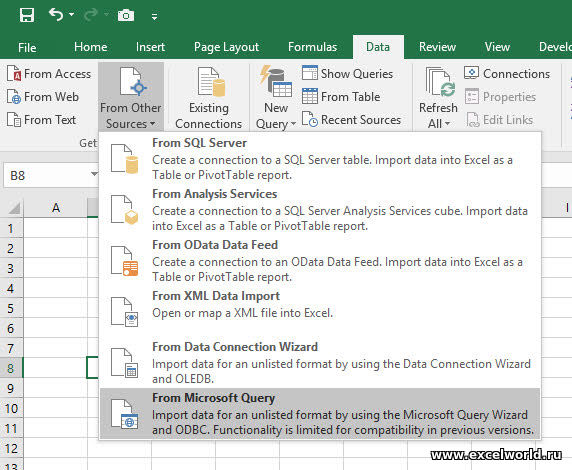Select From XML Data Import

320,312
